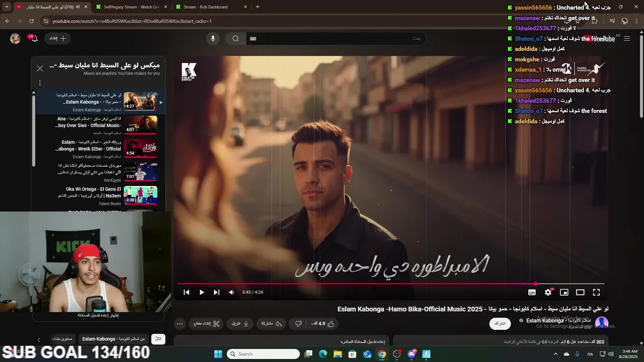Play the paused YouTube video
Image resolution: width=644 pixels, height=362 pixels.
coord(202,292)
